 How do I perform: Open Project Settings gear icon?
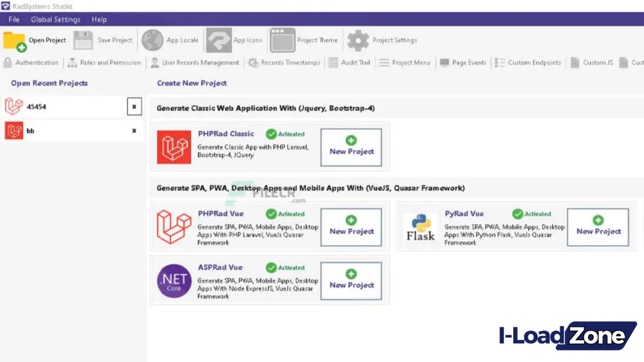[358, 40]
